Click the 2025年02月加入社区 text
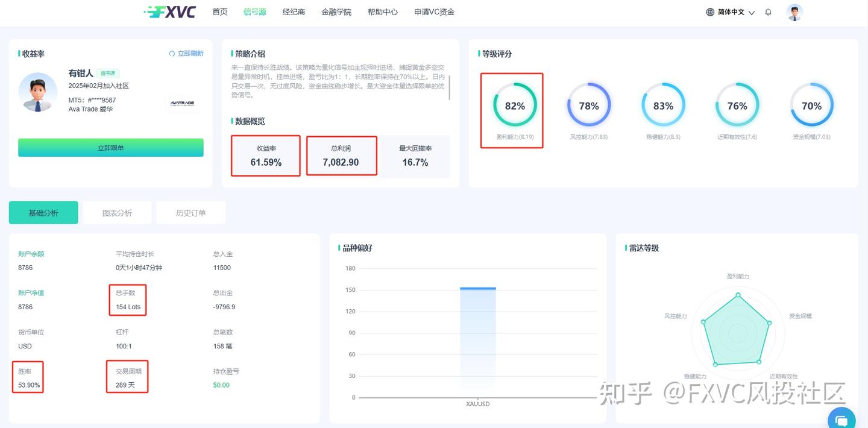 (99, 86)
